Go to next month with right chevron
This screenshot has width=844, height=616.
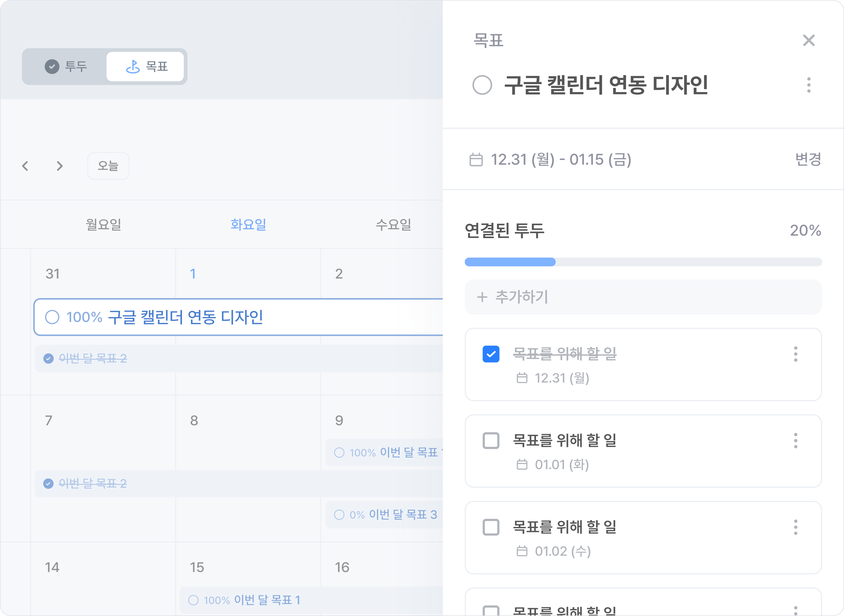pos(60,166)
